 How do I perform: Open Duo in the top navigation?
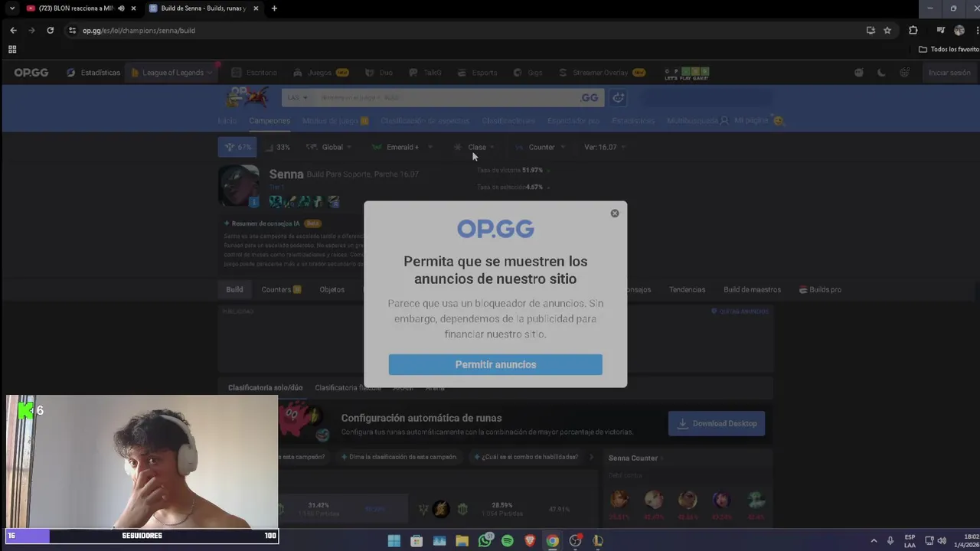coord(379,73)
